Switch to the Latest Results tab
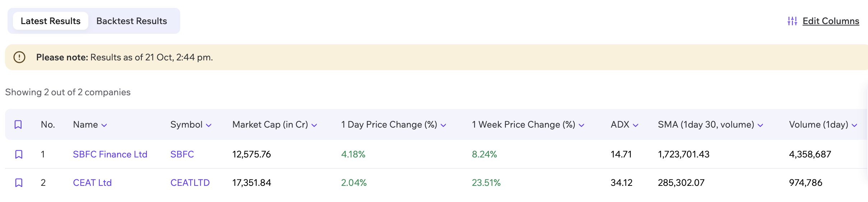 (51, 21)
